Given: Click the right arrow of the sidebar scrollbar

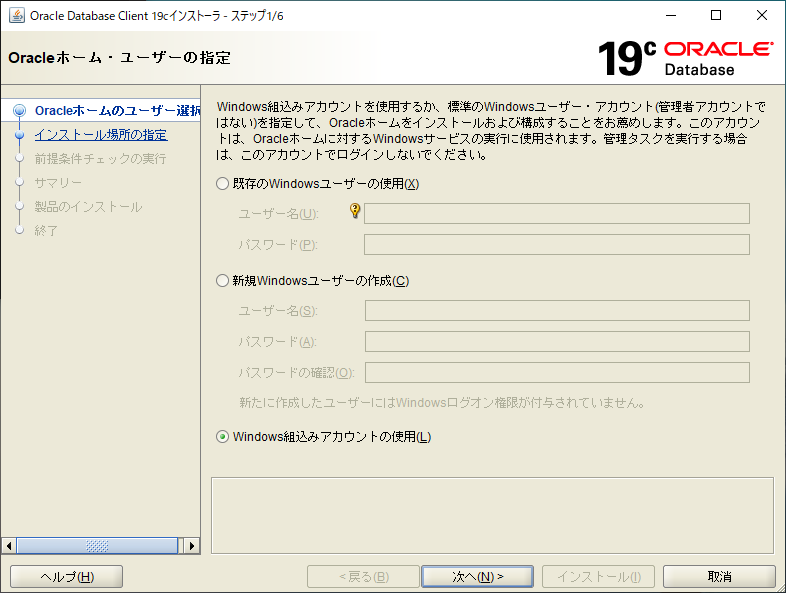Looking at the screenshot, I should (191, 545).
